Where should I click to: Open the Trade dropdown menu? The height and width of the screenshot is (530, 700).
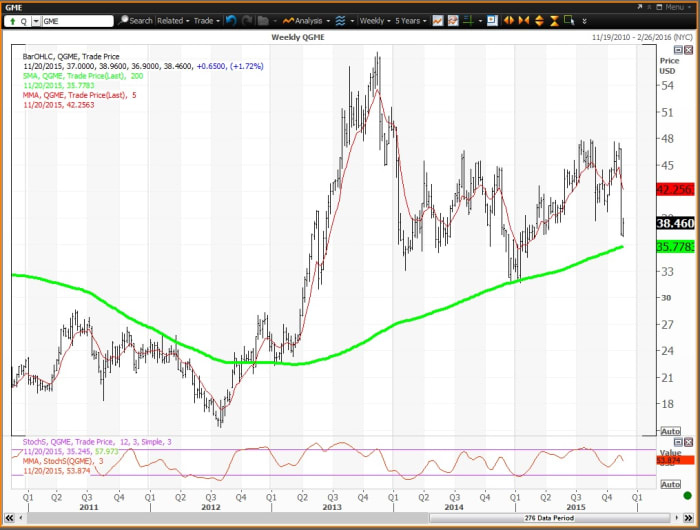coord(207,20)
